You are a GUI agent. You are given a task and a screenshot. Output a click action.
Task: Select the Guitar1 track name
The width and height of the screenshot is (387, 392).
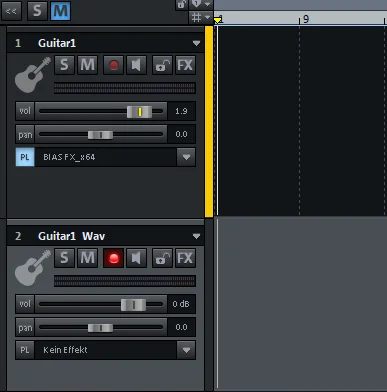57,43
